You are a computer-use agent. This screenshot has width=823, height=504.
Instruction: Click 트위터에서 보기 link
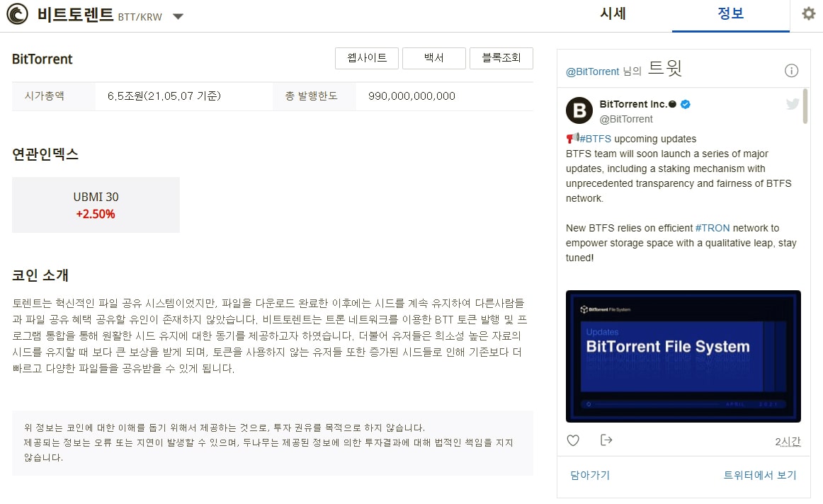click(759, 475)
